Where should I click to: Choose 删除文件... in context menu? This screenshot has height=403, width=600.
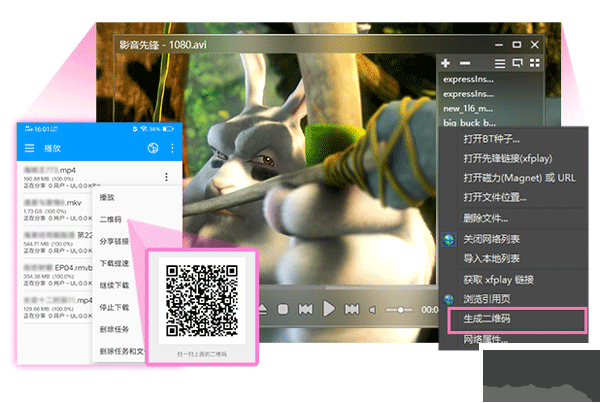pos(486,219)
